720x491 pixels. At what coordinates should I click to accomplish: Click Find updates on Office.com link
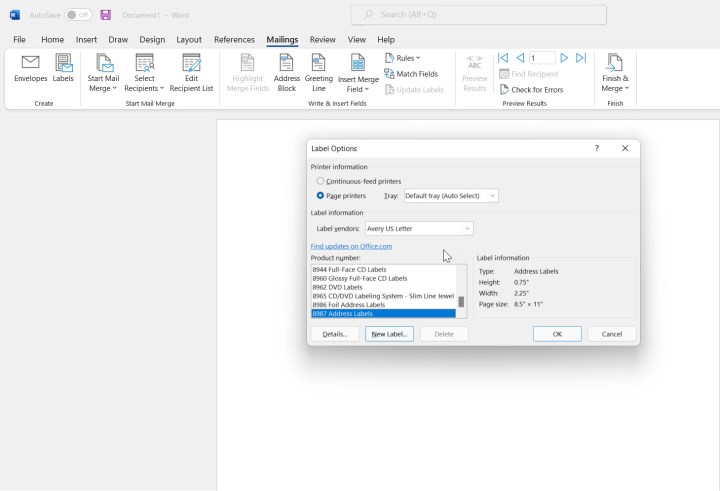(x=351, y=246)
